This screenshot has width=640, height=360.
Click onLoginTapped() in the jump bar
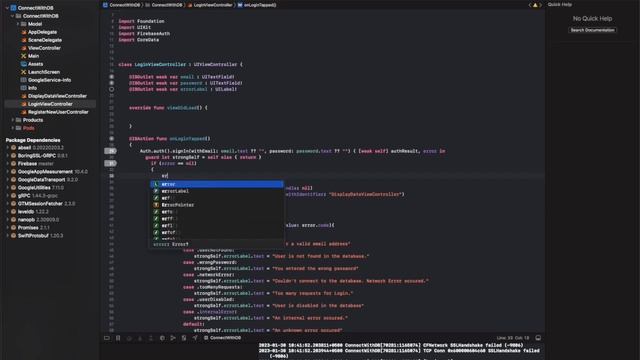257,5
